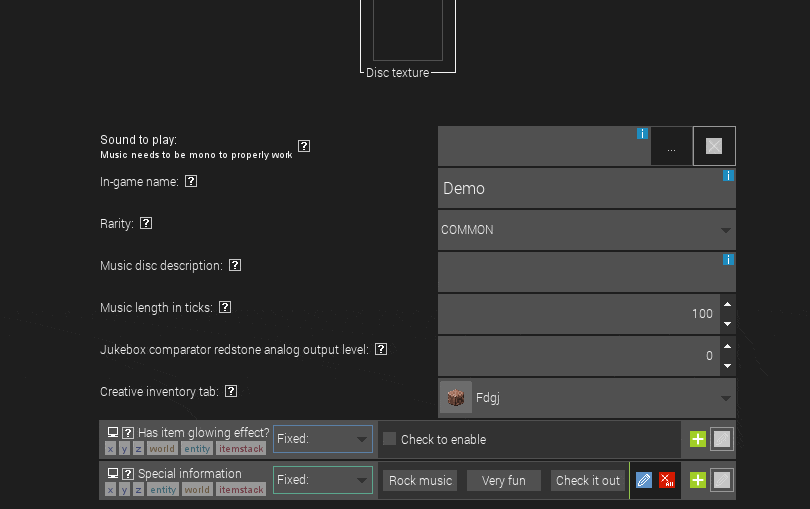This screenshot has height=509, width=810.
Task: Click x tag under Special information
Action: pos(111,489)
